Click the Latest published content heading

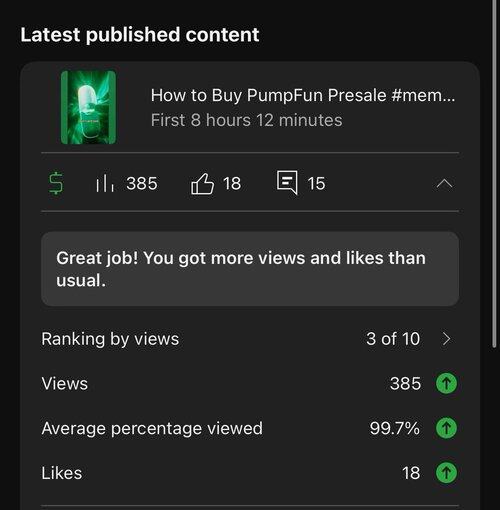pyautogui.click(x=140, y=35)
